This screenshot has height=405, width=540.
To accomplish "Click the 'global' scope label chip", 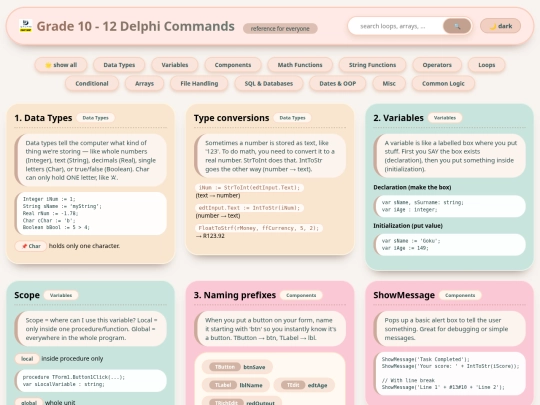I will (x=29, y=402).
